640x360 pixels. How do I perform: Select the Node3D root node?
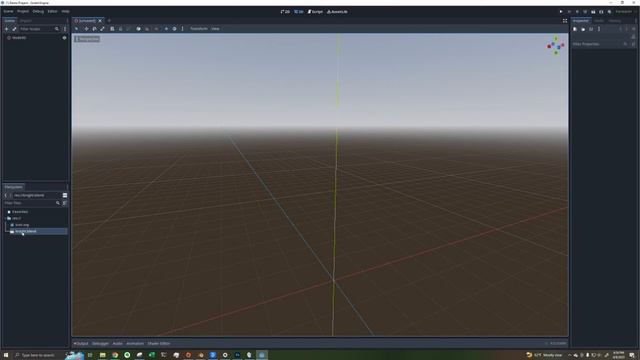19,38
